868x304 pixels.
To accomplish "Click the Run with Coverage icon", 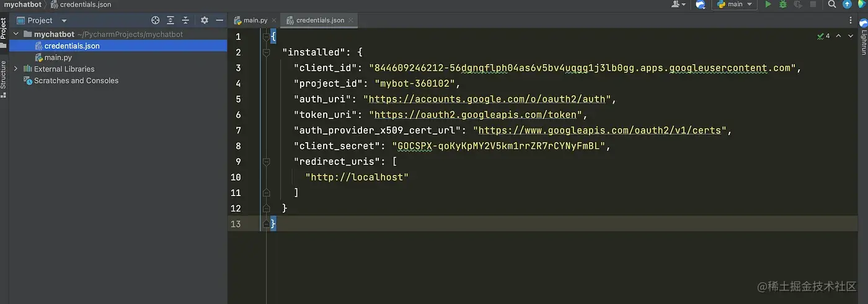I will (x=798, y=4).
